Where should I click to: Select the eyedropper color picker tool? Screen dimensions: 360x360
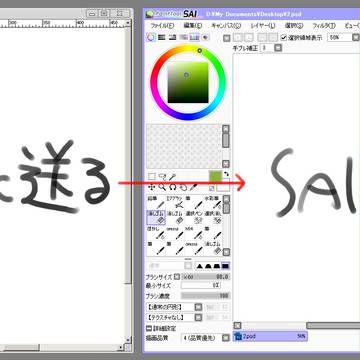[x=194, y=187]
